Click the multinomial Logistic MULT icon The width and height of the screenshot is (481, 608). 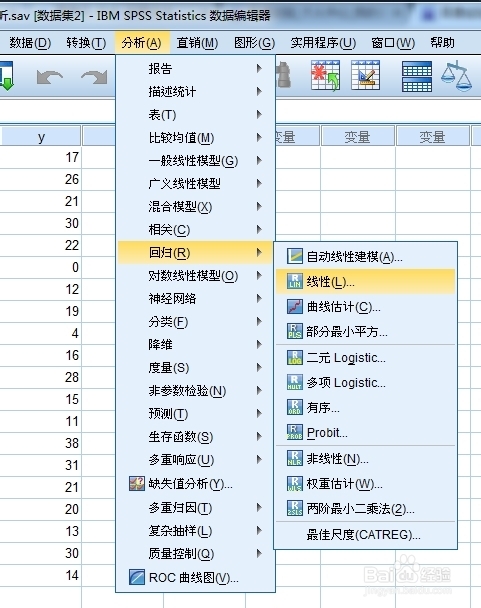pos(295,382)
